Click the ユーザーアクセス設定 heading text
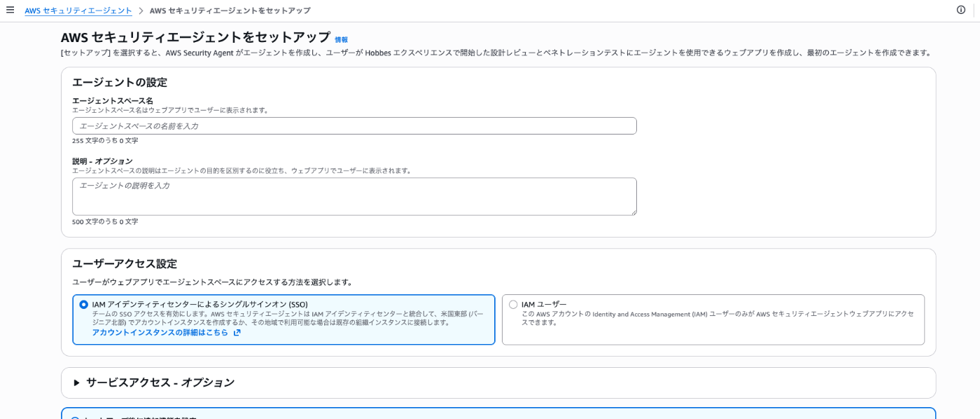 pyautogui.click(x=125, y=264)
